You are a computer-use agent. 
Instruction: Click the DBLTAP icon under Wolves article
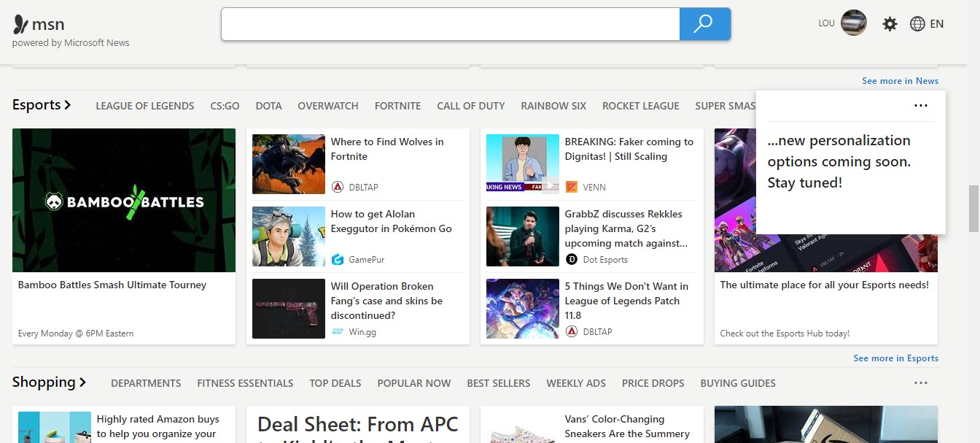click(x=338, y=187)
